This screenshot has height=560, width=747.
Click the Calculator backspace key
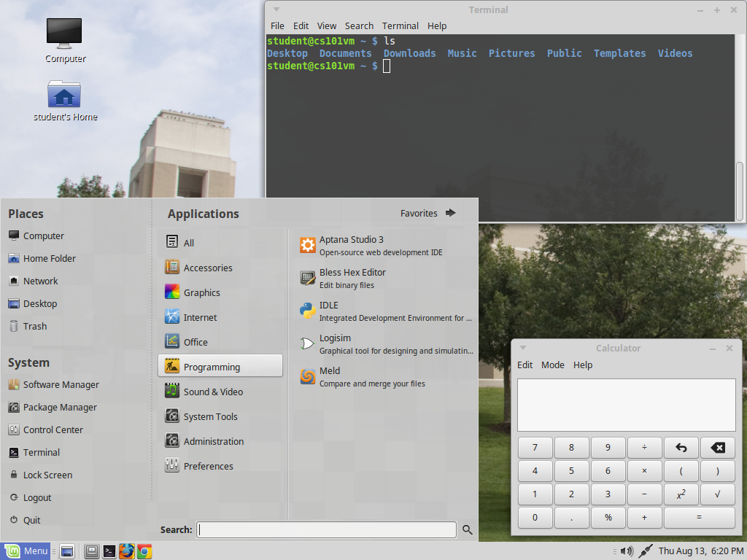[x=718, y=447]
